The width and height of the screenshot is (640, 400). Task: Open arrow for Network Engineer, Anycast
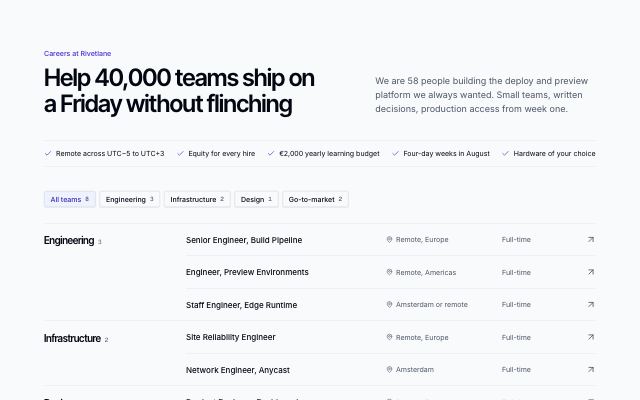(x=591, y=370)
